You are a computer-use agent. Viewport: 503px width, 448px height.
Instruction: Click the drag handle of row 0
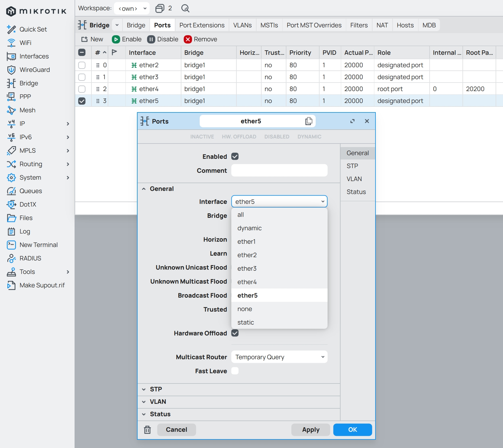click(98, 65)
